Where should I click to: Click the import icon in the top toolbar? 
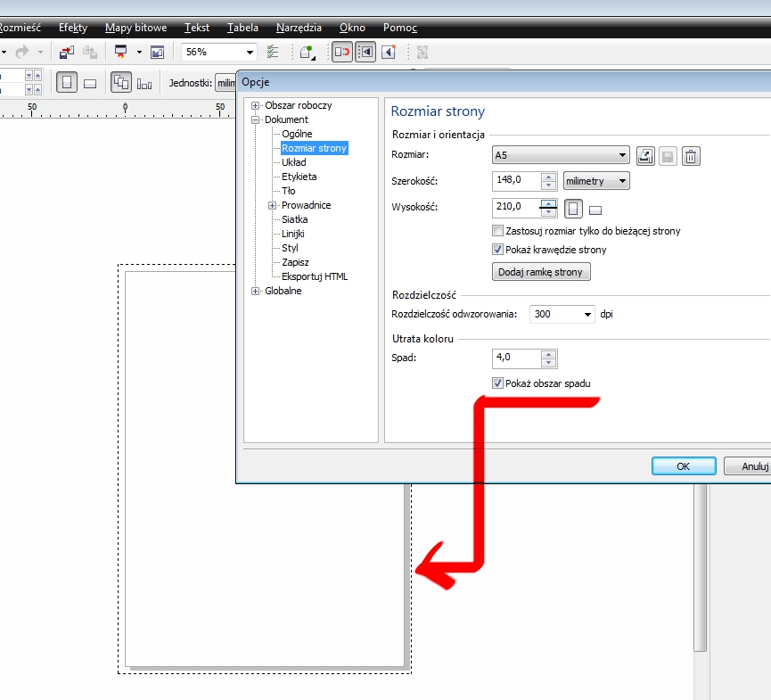pyautogui.click(x=68, y=53)
